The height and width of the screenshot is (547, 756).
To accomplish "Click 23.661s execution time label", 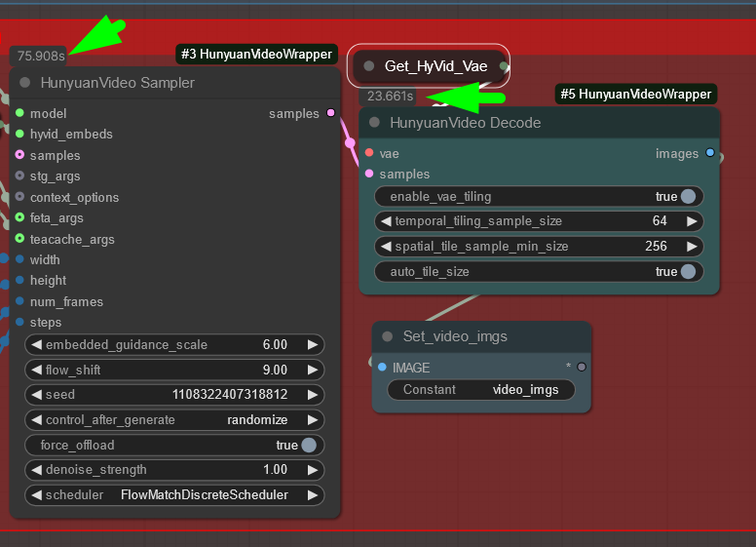I will coord(390,96).
